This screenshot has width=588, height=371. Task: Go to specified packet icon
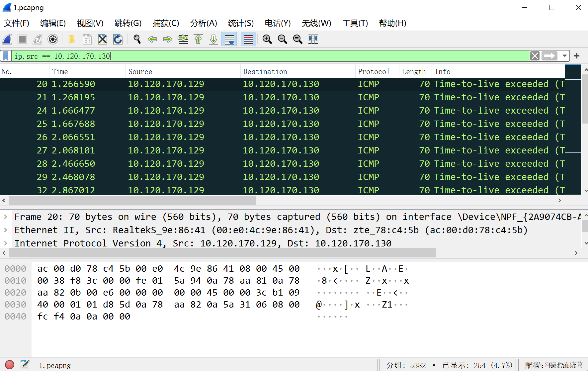[x=183, y=39]
